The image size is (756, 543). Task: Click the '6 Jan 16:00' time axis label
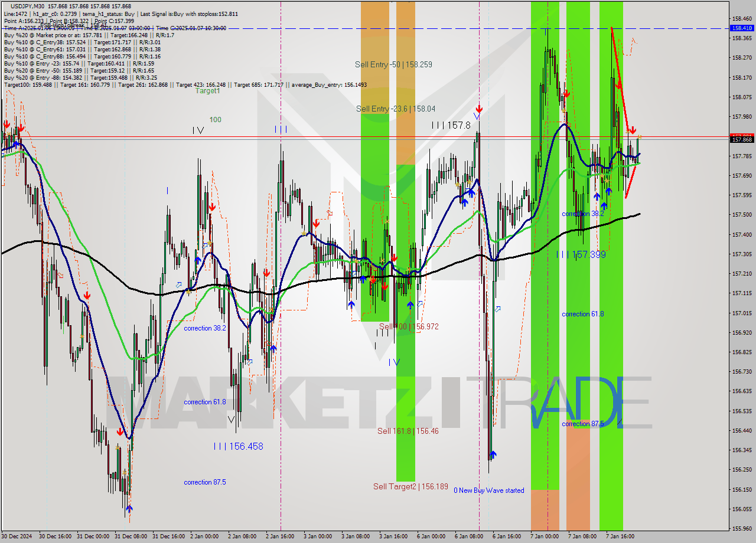point(506,537)
